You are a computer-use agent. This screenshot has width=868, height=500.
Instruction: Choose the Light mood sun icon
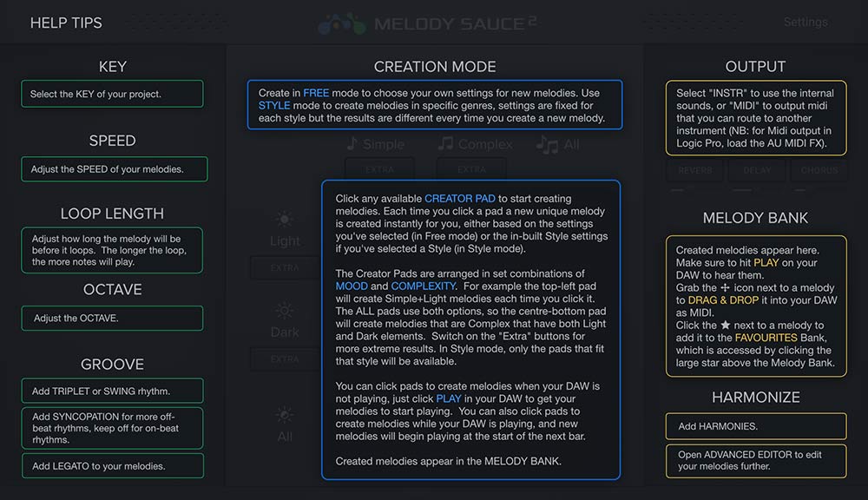coord(284,219)
